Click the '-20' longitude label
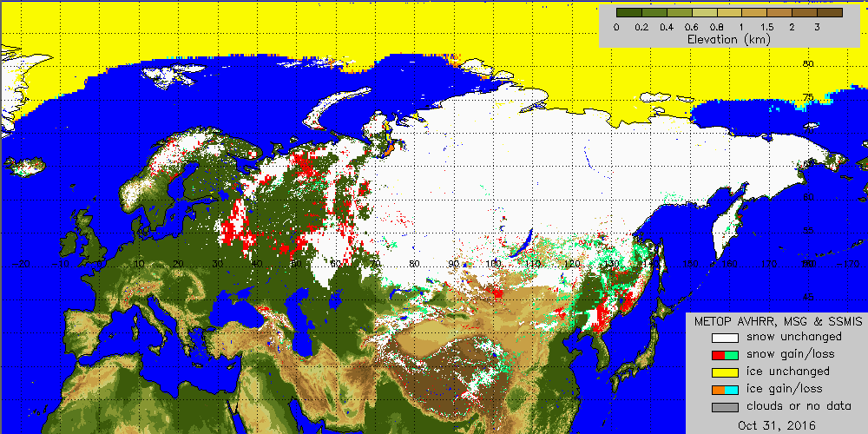Viewport: 868px width, 434px height. click(21, 264)
